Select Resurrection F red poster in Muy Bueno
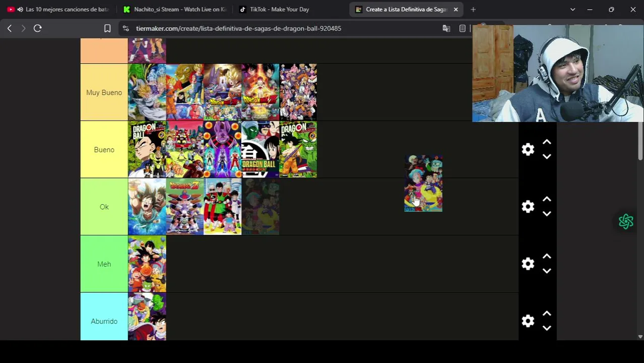The width and height of the screenshot is (644, 363). [x=261, y=92]
